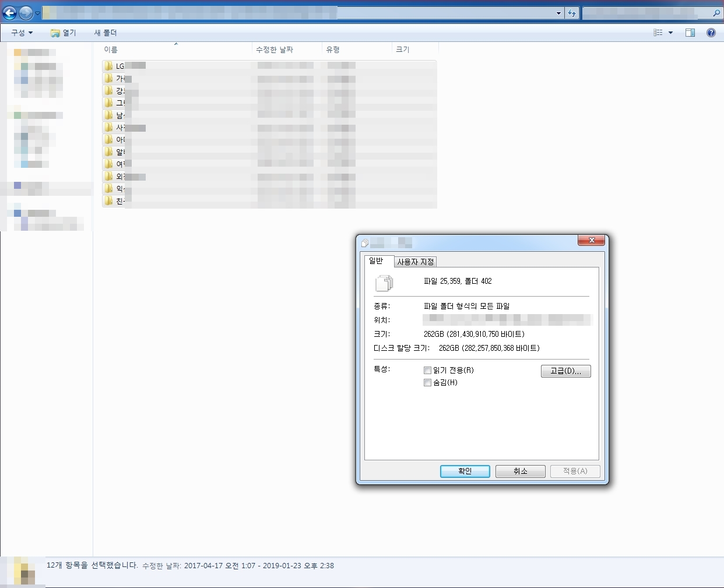This screenshot has height=588, width=724.
Task: Sort by the 수정한 날짜 column header
Action: [x=287, y=50]
